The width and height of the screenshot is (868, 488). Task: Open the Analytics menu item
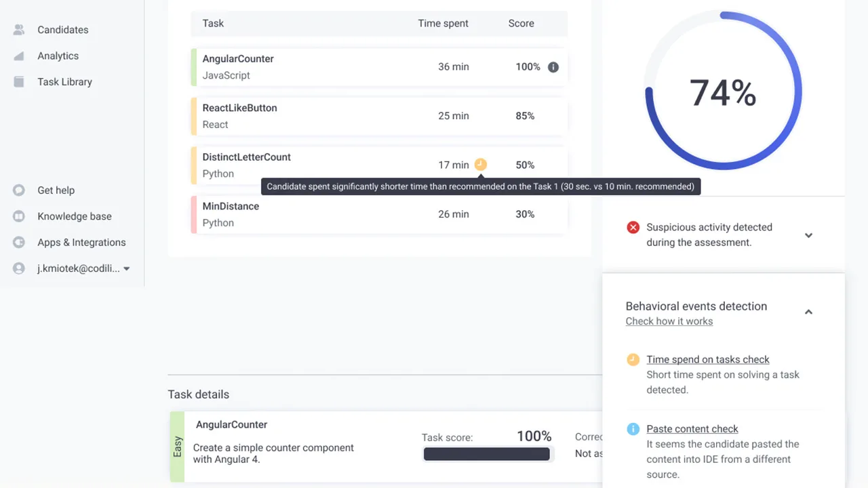[58, 56]
